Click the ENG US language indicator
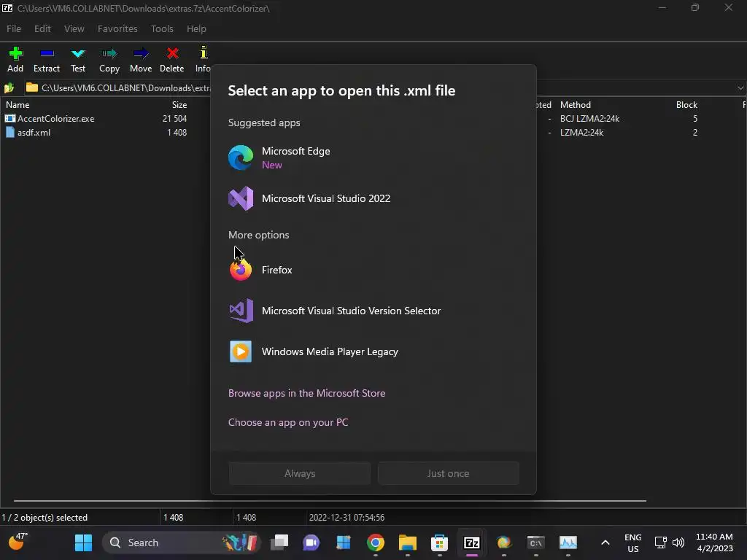The width and height of the screenshot is (747, 560). [x=633, y=542]
